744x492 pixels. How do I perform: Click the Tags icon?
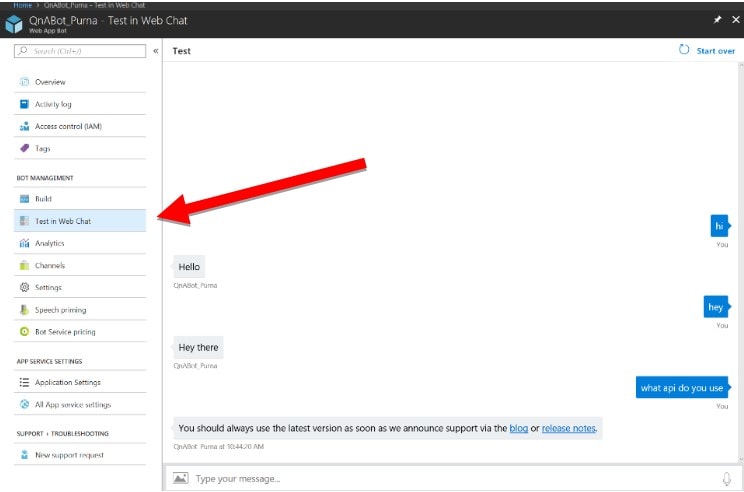coord(24,148)
